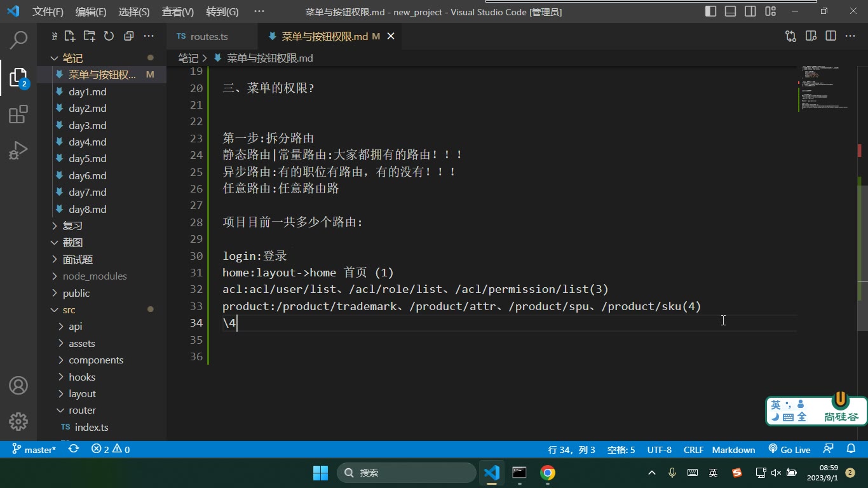Screen dimensions: 868x488
Task: Collapse all folders in explorer
Action: (128, 36)
